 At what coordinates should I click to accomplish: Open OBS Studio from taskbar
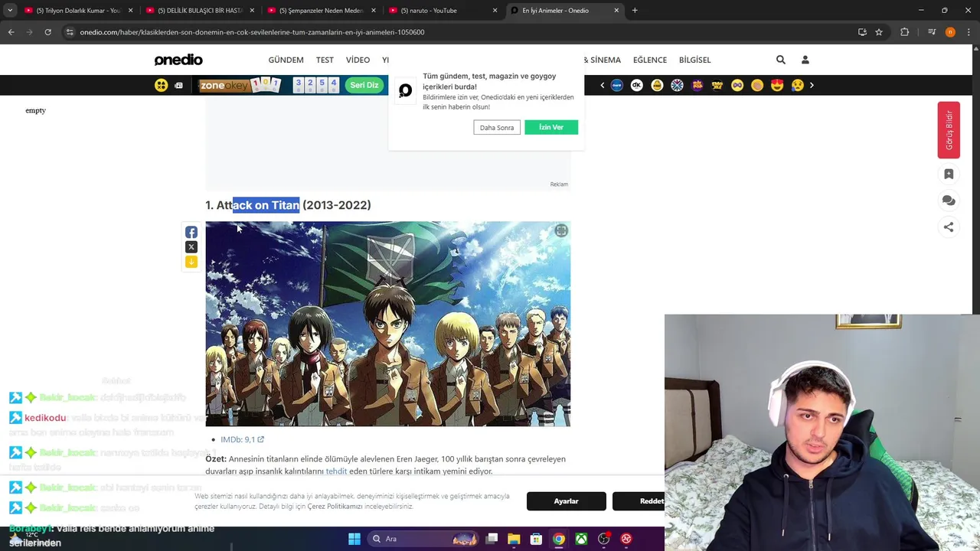[x=604, y=539]
